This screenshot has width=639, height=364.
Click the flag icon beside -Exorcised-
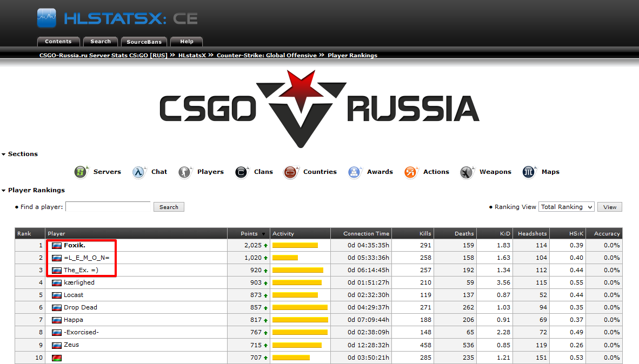click(x=57, y=333)
